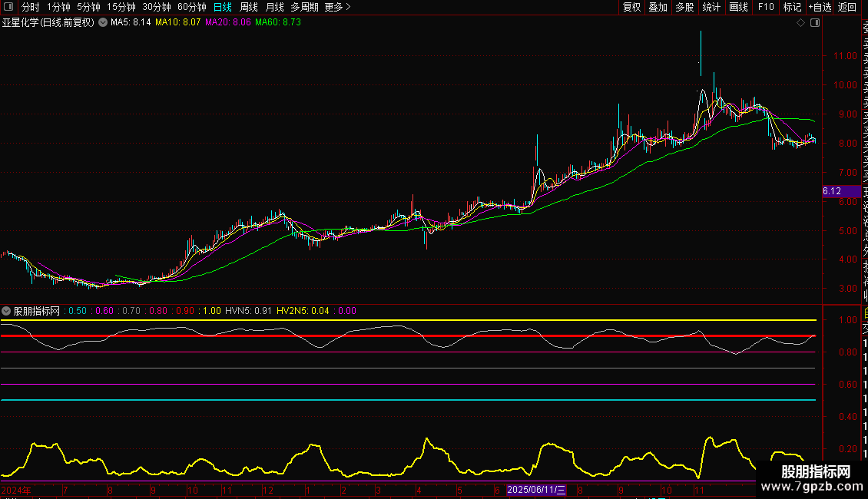The image size is (868, 499).
Task: Click the 叠加 overlay button
Action: 658,7
